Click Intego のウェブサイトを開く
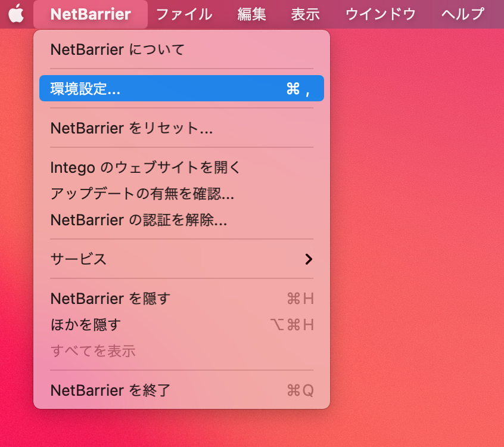504x447 pixels. click(182, 167)
